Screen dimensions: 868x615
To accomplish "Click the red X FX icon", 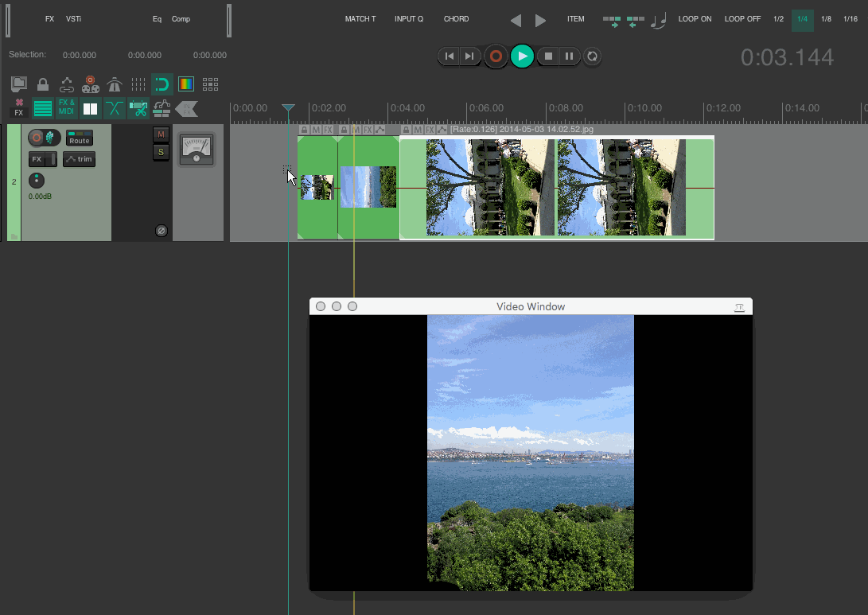I will 19,107.
